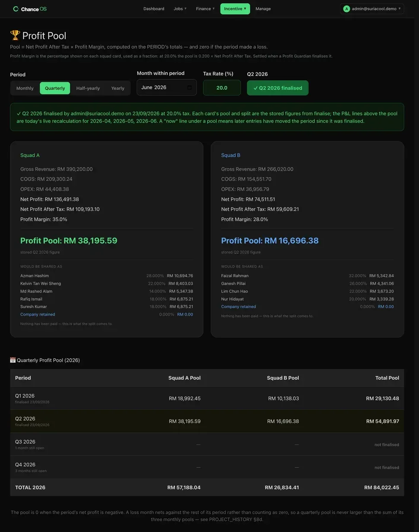Click Squad B Profit Margin 28.0% line
The image size is (419, 532).
(x=245, y=219)
